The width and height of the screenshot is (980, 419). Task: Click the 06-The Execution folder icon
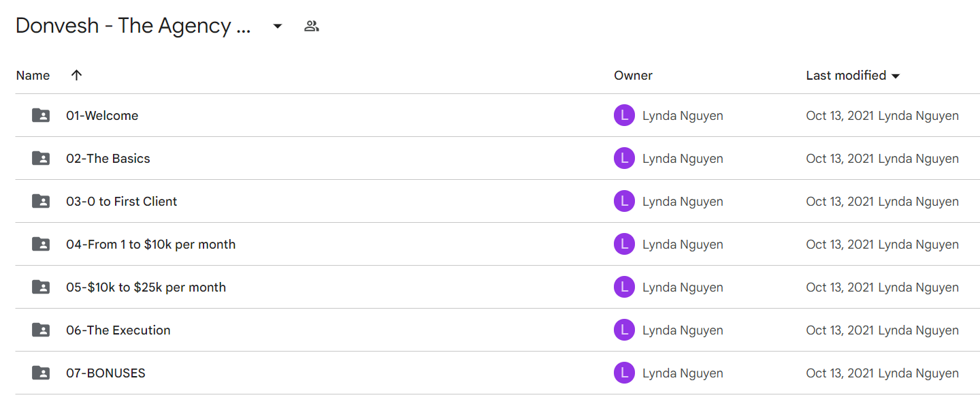41,330
